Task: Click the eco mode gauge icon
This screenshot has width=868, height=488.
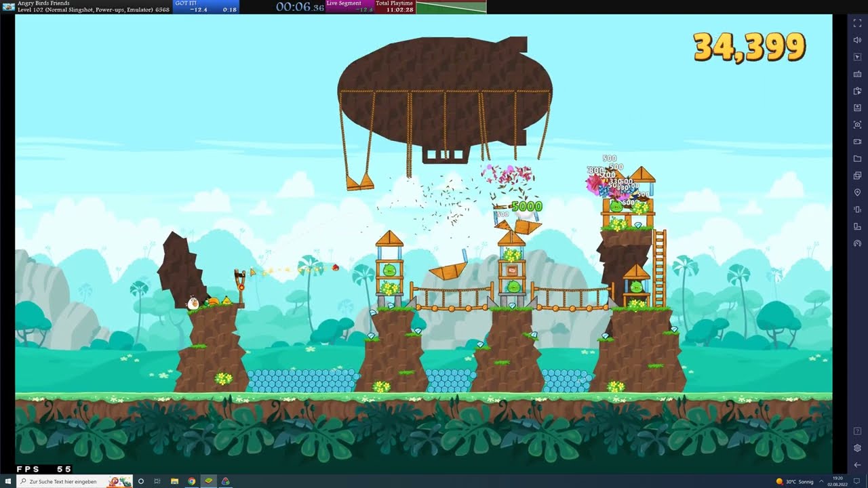Action: [x=857, y=243]
